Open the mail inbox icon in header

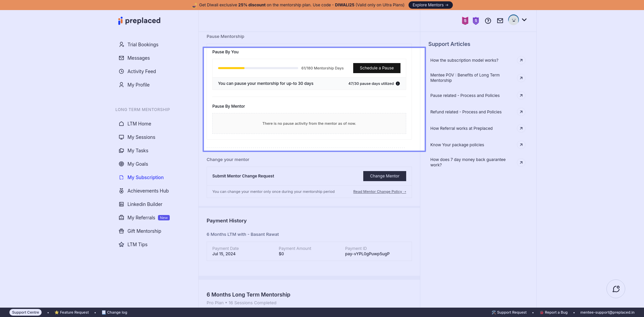500,21
